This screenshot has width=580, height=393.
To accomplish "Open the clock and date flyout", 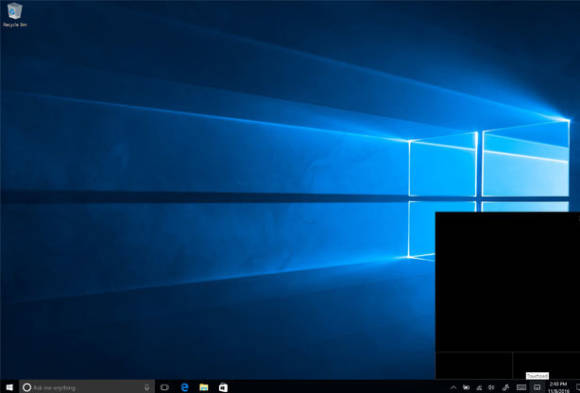I will 558,387.
